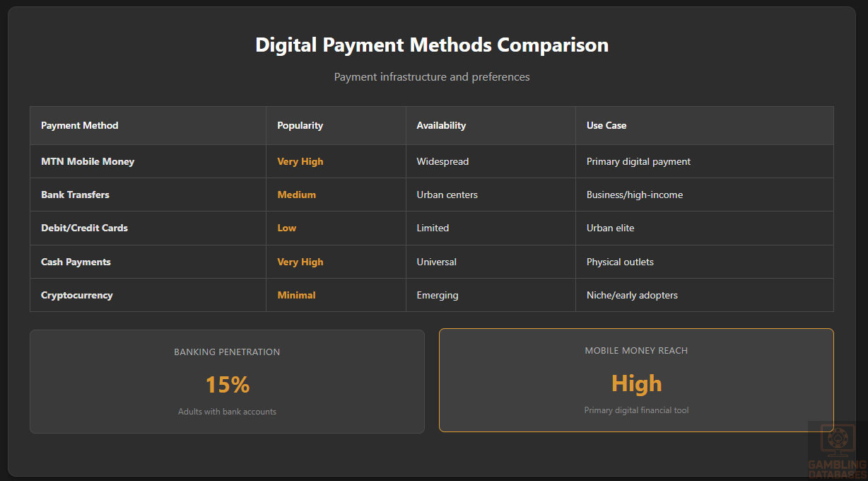Select the Mobile Money Reach High value

pos(636,383)
